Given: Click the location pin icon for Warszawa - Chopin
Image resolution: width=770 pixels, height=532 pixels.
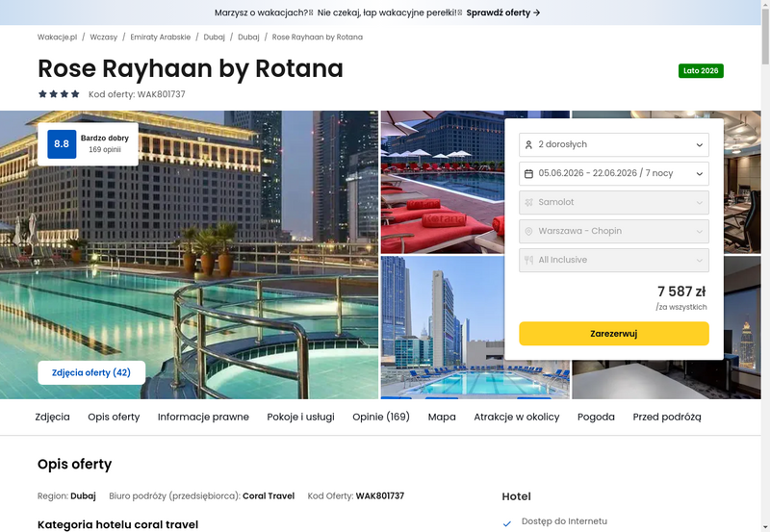Looking at the screenshot, I should pos(529,231).
